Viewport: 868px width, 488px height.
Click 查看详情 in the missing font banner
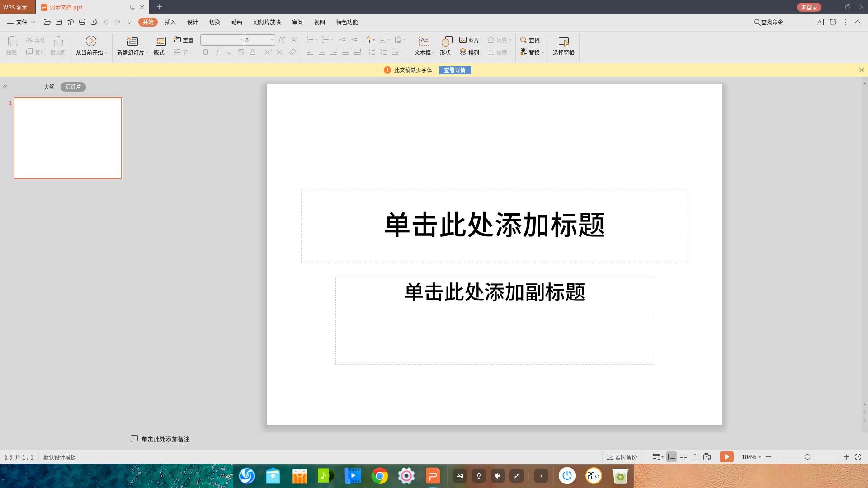pyautogui.click(x=454, y=70)
